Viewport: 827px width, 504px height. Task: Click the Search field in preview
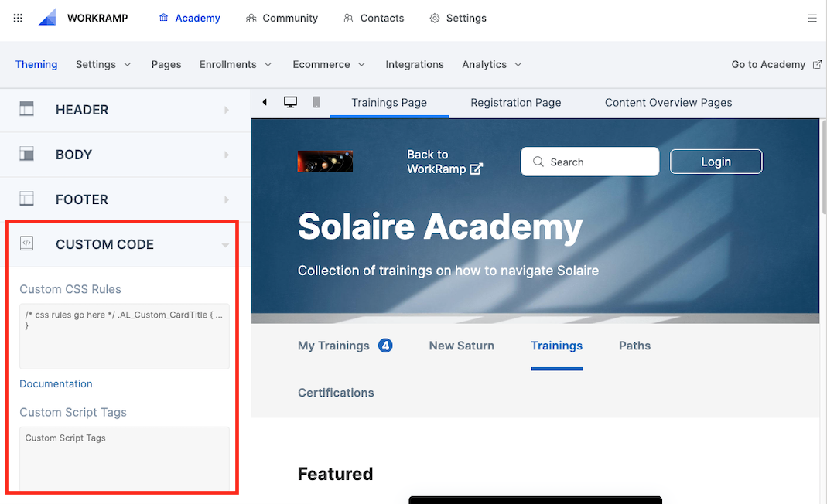(589, 162)
